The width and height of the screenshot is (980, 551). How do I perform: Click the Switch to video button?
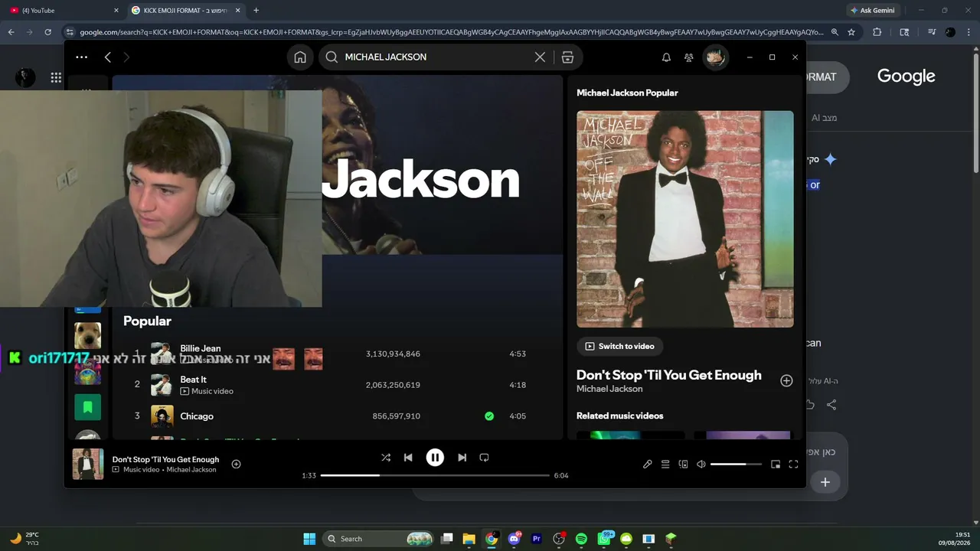pyautogui.click(x=620, y=346)
